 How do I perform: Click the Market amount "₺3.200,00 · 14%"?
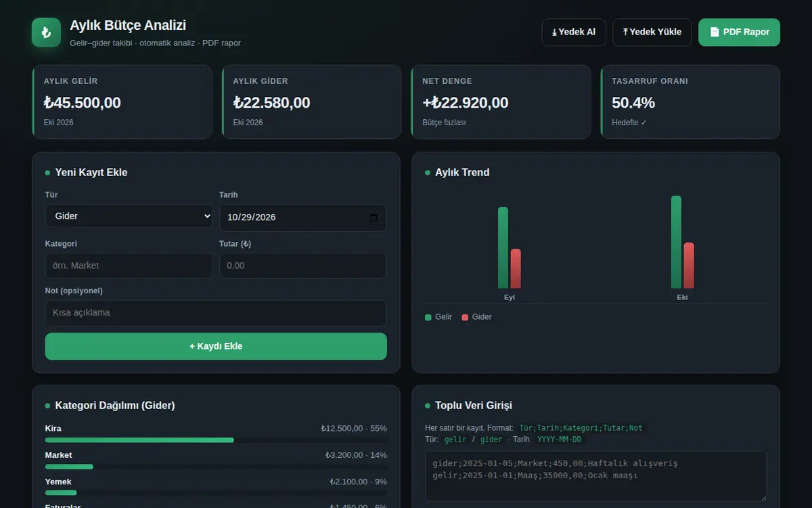coord(356,455)
